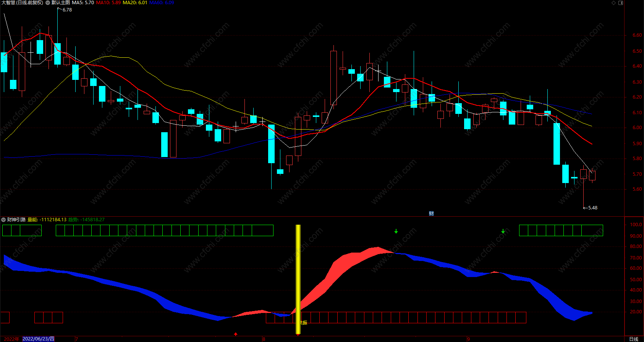
Task: Select the MA10: 5.89 indicator label
Action: [x=108, y=3]
